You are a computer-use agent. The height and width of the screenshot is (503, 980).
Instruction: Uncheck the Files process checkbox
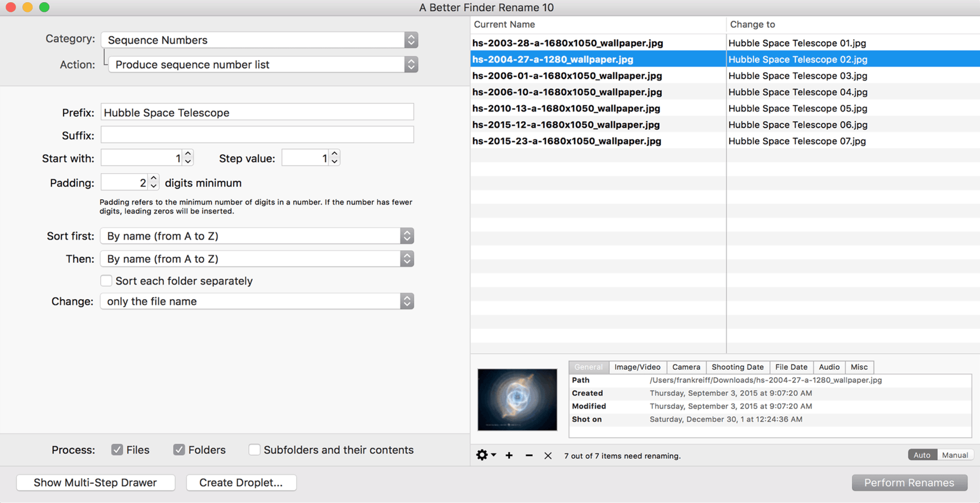click(117, 449)
